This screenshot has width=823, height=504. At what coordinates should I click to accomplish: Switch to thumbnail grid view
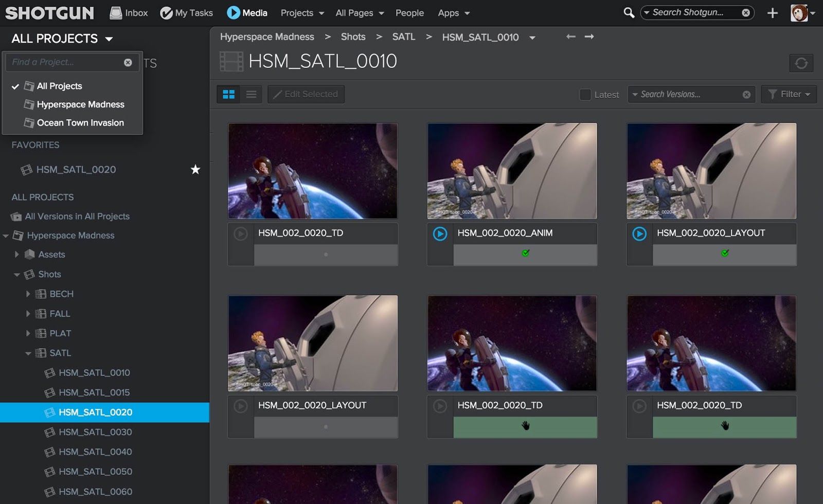tap(229, 94)
